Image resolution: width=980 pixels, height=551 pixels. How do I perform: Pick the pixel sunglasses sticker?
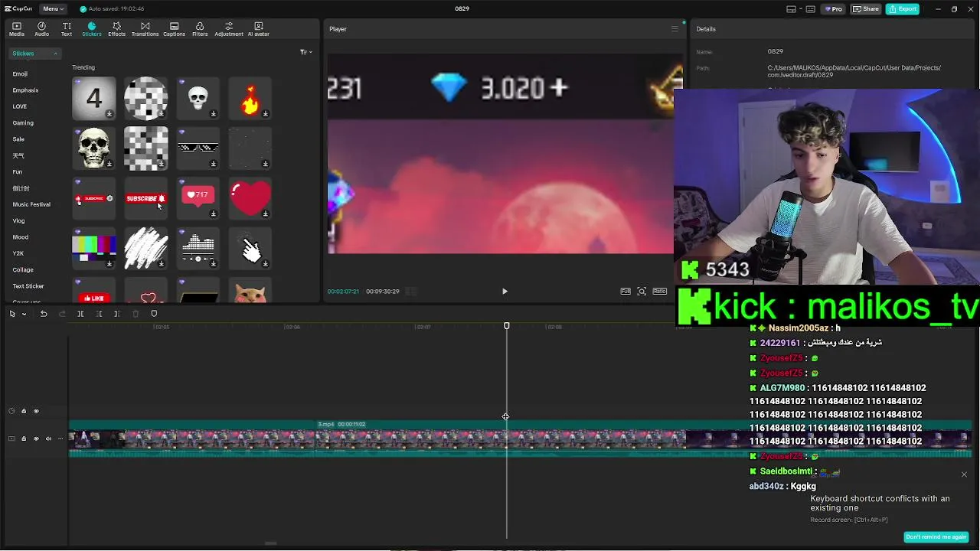tap(198, 148)
